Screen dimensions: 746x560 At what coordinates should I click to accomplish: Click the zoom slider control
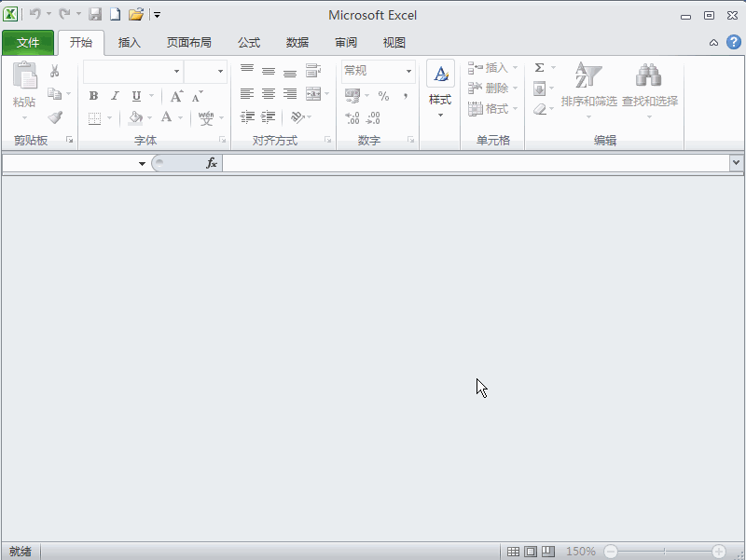tap(665, 552)
